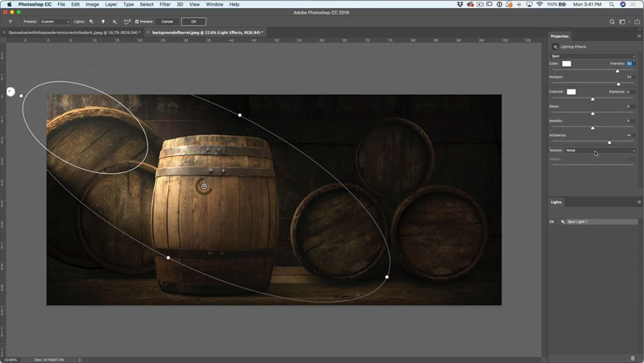
Task: Open the Layer menu
Action: 111,4
